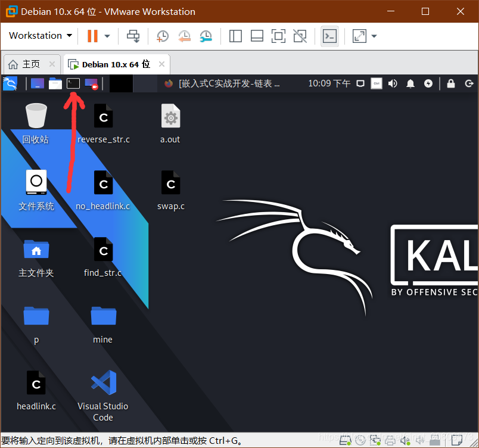The image size is (479, 448).
Task: Open the display settings tray icon
Action: coord(360,83)
